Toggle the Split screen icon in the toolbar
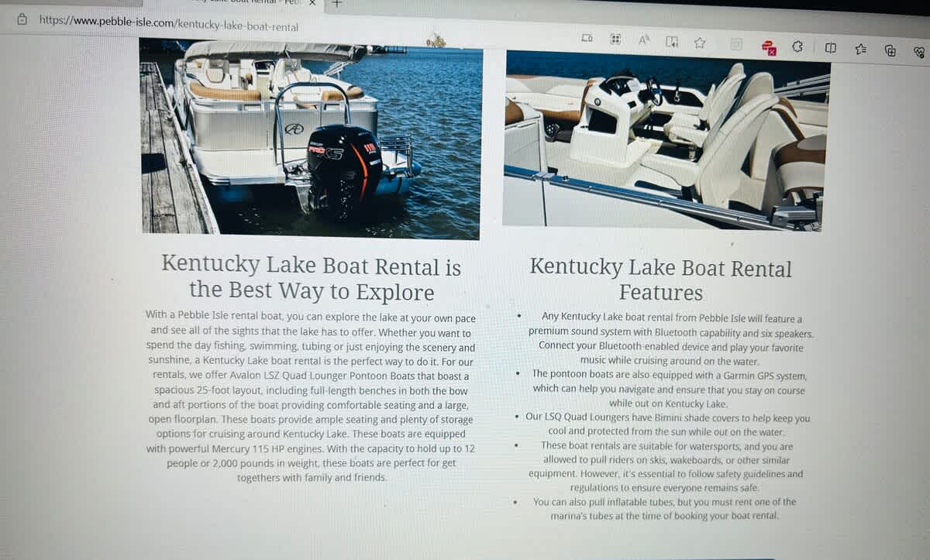Screen dimensions: 930x560 click(x=830, y=48)
